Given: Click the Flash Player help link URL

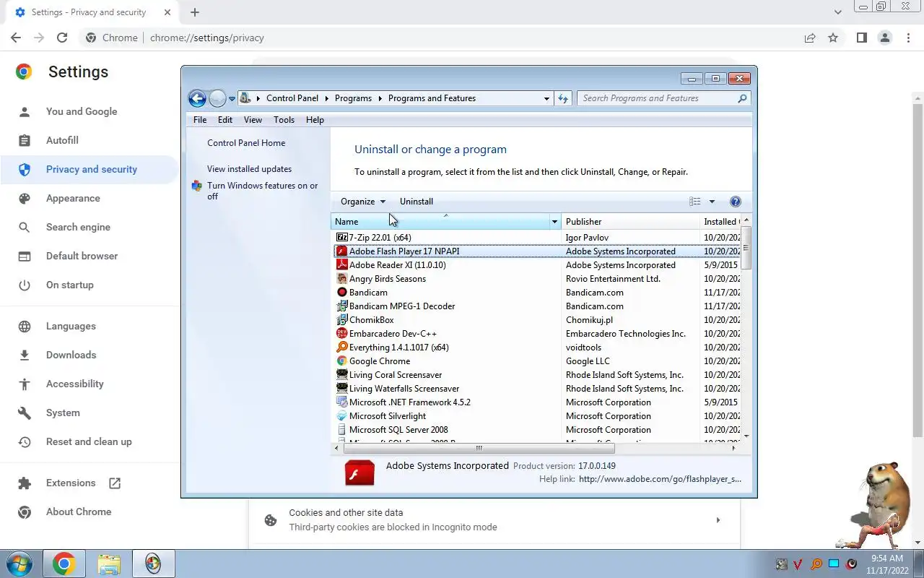Looking at the screenshot, I should (660, 479).
